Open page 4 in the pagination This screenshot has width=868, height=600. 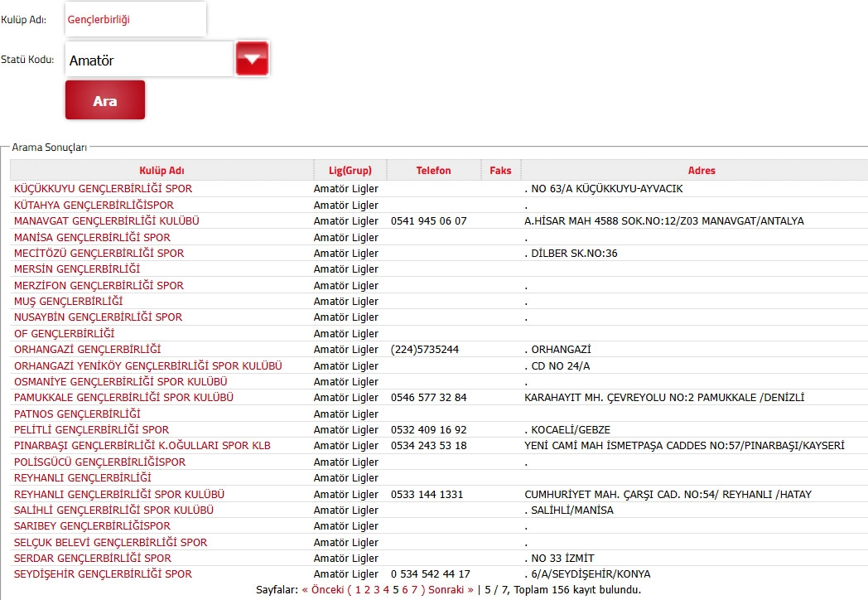pos(386,590)
